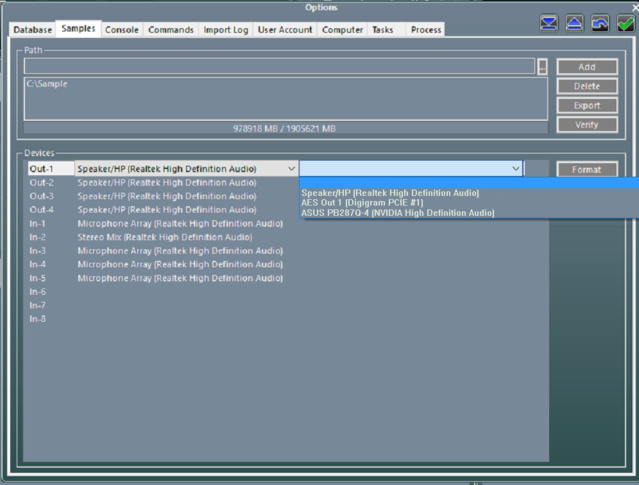Click the browse ellipsis button beside path field
639x485 pixels.
click(x=542, y=67)
